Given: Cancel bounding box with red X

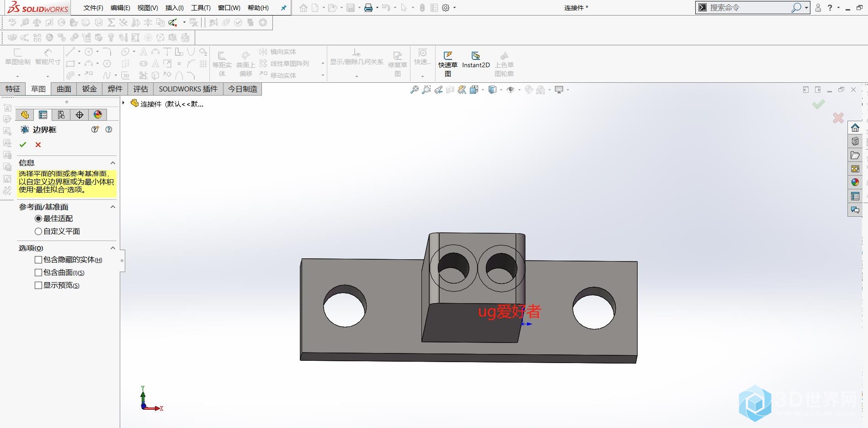Looking at the screenshot, I should coord(38,144).
